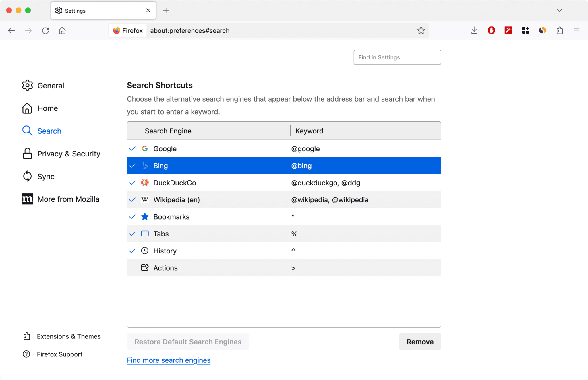This screenshot has width=588, height=380.
Task: Bookmark this page with the star icon
Action: tap(421, 30)
